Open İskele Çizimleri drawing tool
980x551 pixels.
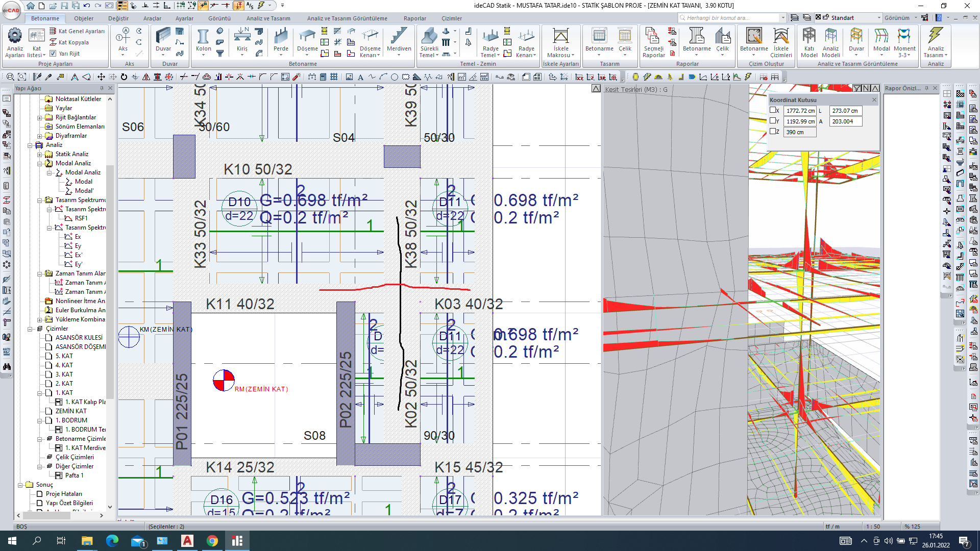coord(781,42)
